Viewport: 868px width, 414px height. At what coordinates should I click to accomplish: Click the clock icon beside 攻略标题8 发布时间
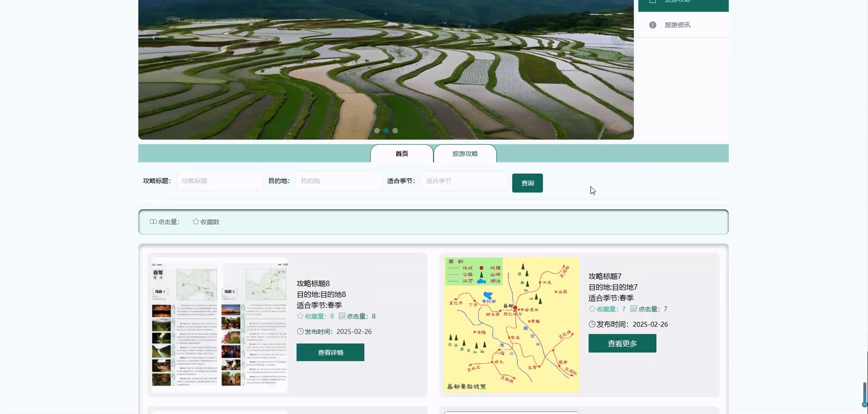pyautogui.click(x=300, y=331)
